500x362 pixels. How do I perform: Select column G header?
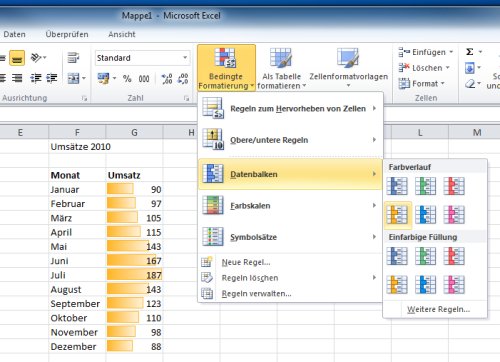point(134,133)
